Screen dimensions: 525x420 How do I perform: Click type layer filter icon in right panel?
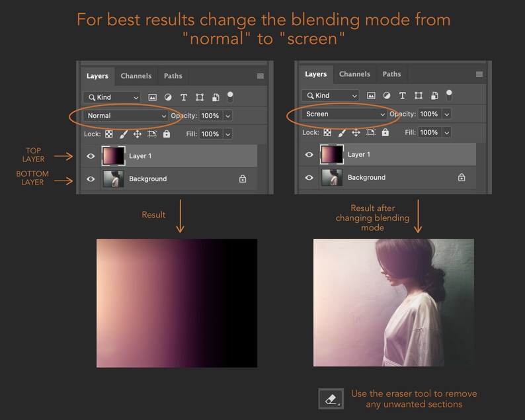[x=403, y=96]
